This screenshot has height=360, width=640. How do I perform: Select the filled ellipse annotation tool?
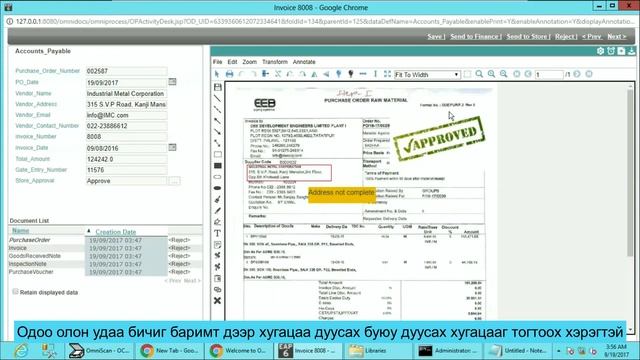pyautogui.click(x=218, y=188)
